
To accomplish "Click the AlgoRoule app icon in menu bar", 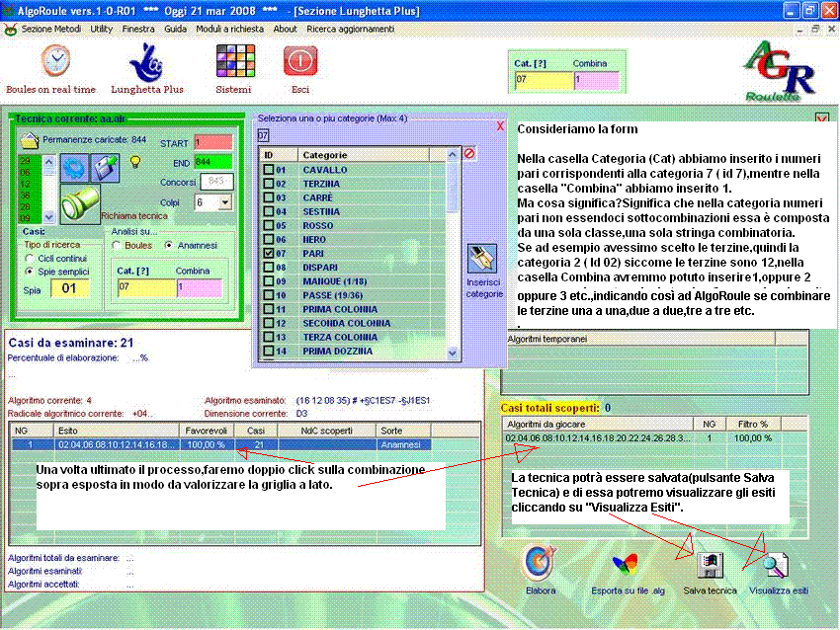I will pyautogui.click(x=10, y=29).
